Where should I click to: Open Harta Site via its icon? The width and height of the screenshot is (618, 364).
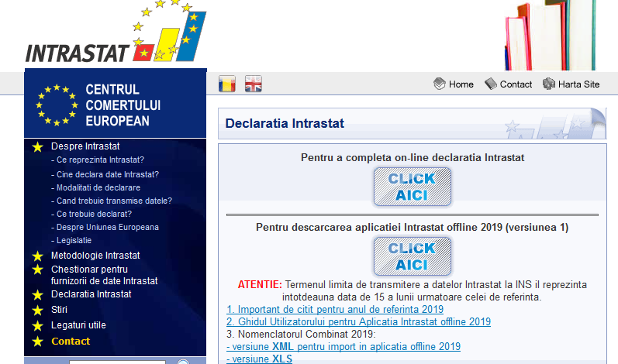coord(549,84)
